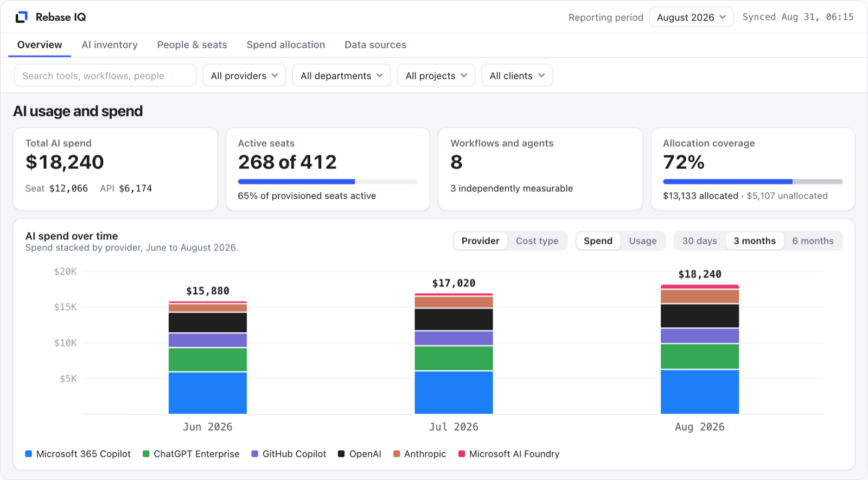Screen dimensions: 868x480
Task: Click the AI spend over time heading
Action: click(x=72, y=236)
